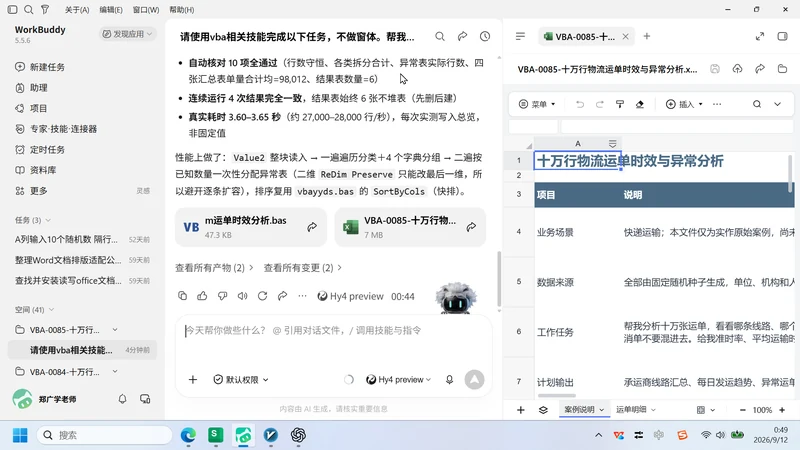Collapse the 空间 (41) section

coord(35,309)
